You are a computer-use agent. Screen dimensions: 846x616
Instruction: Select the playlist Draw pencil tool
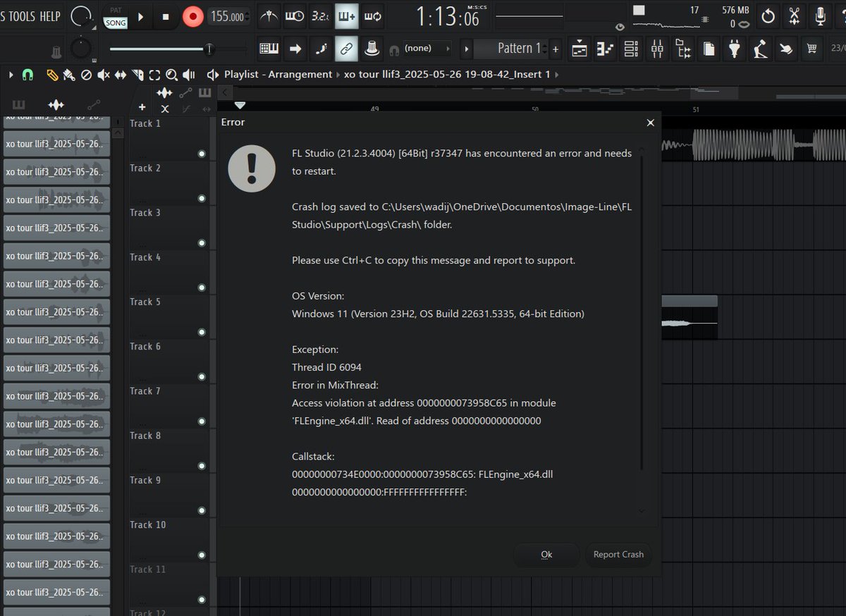[x=52, y=74]
